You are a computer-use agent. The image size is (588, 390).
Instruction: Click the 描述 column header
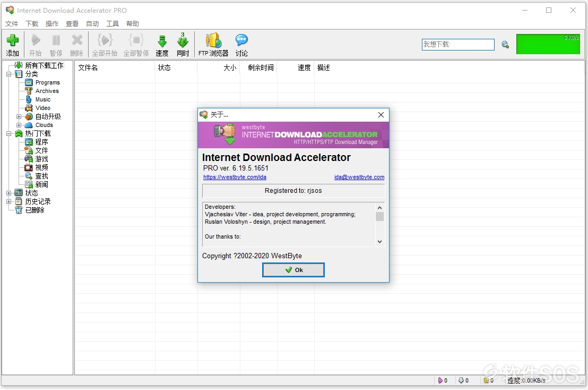pos(324,67)
